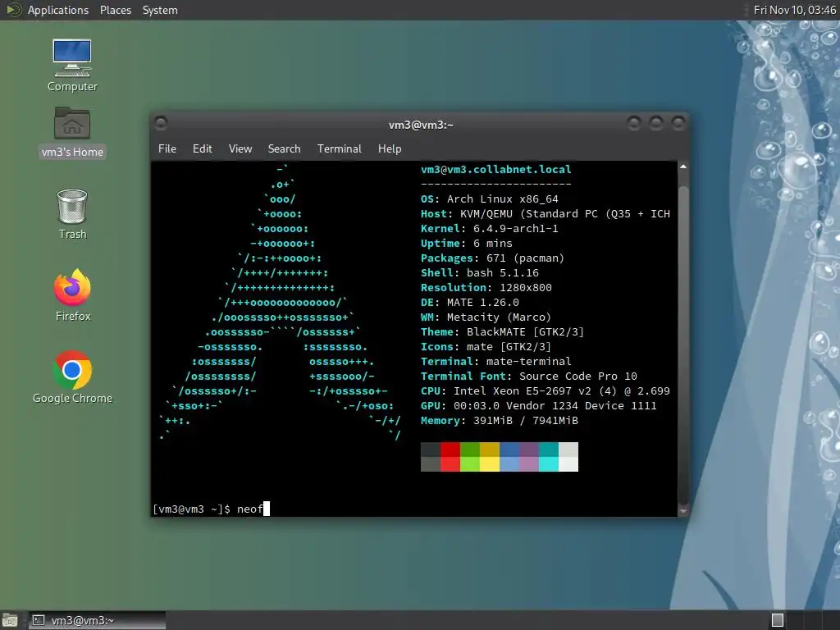
Task: Click the Resolution: 1280x800 line
Action: coord(486,288)
